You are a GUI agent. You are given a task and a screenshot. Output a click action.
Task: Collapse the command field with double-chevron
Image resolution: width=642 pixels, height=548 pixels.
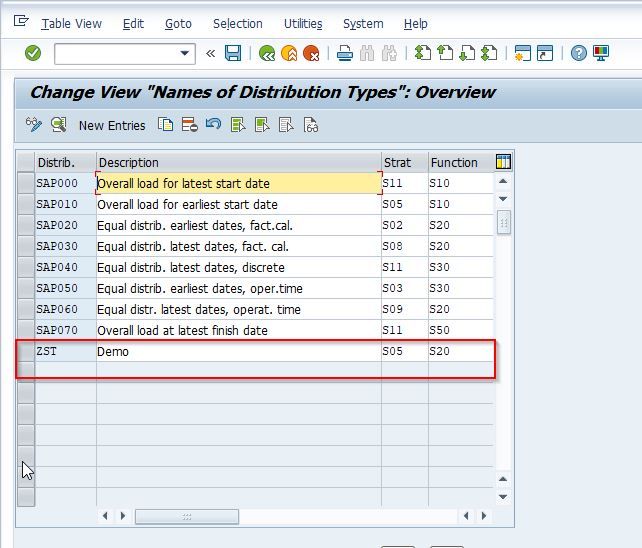pos(210,53)
